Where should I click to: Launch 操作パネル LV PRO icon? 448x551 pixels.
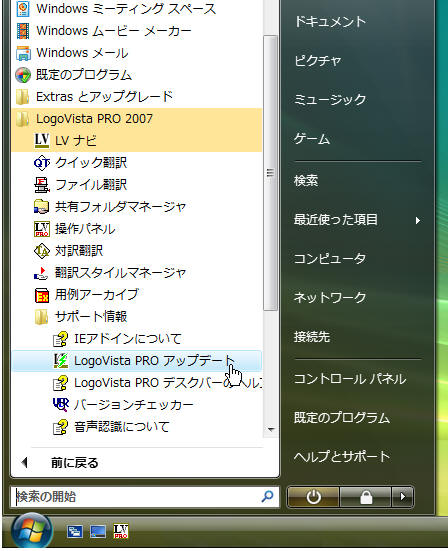point(42,229)
